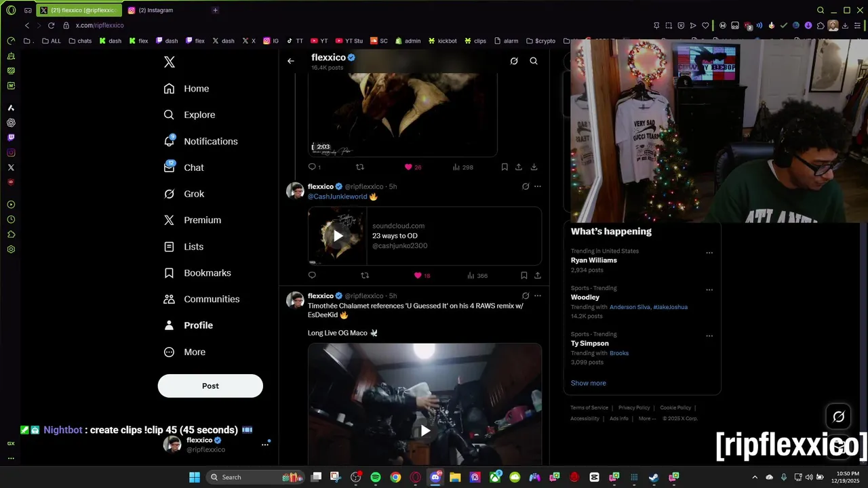Open more options for Woodley trend

[709, 290]
